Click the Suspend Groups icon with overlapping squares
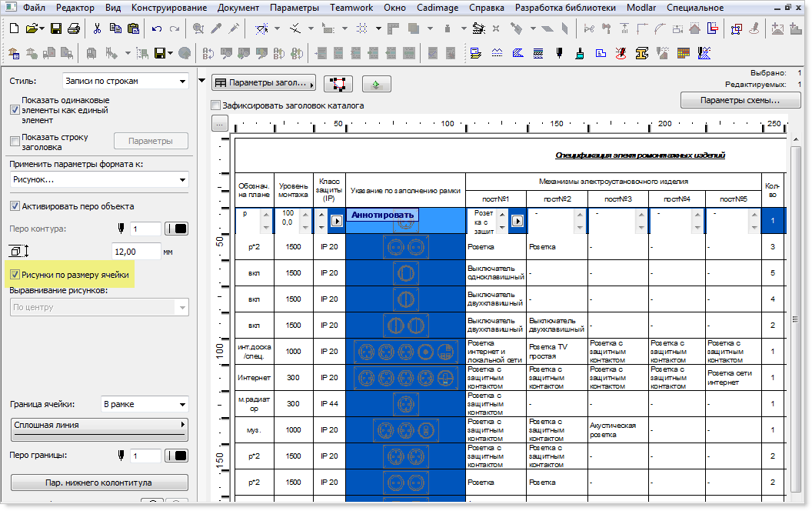 pyautogui.click(x=736, y=28)
